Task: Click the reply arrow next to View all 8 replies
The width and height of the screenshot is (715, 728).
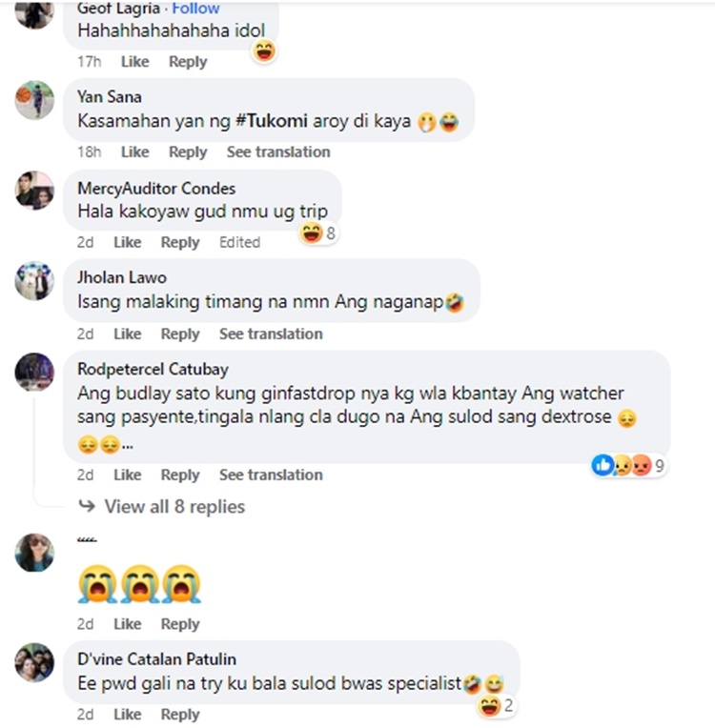Action: (87, 506)
